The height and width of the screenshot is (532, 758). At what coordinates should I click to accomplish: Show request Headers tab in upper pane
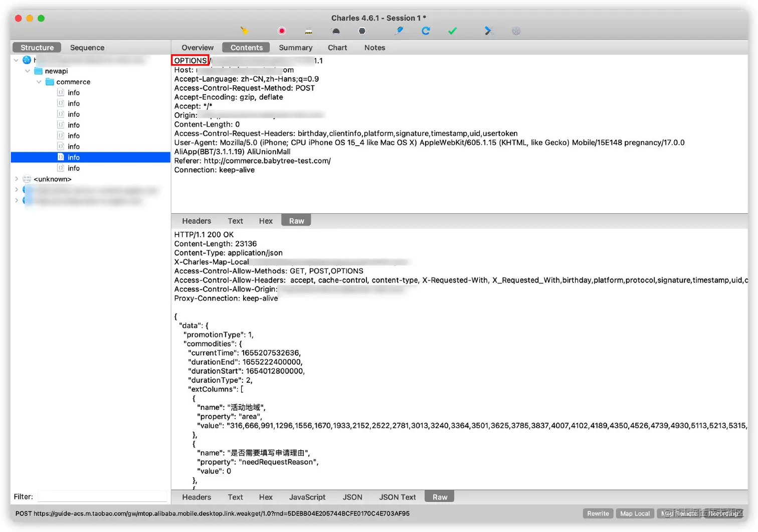coord(197,221)
